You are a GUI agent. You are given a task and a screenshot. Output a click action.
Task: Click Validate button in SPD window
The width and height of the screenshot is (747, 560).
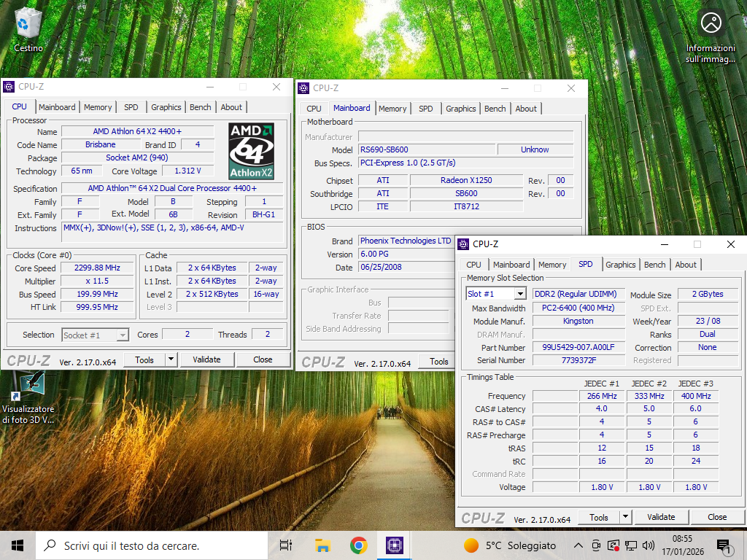pos(661,517)
